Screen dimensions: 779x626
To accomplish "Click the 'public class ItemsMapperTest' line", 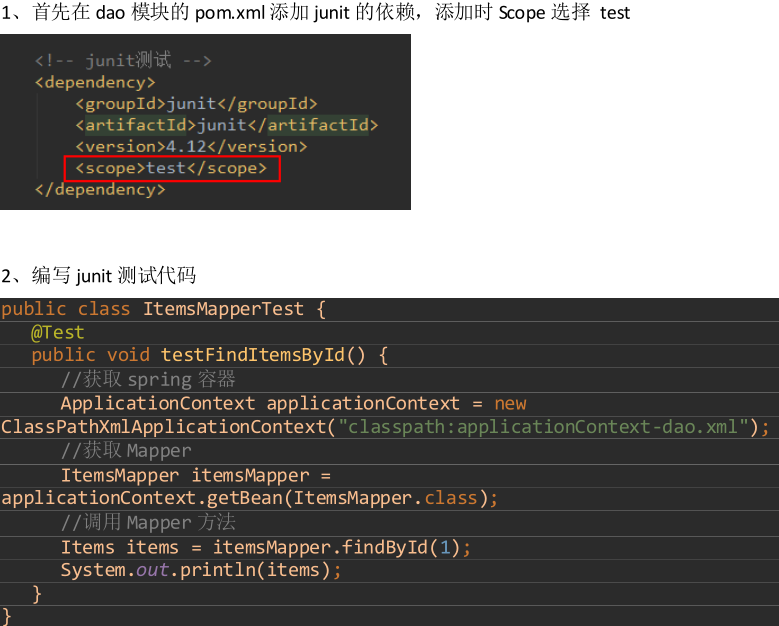I will coord(163,309).
